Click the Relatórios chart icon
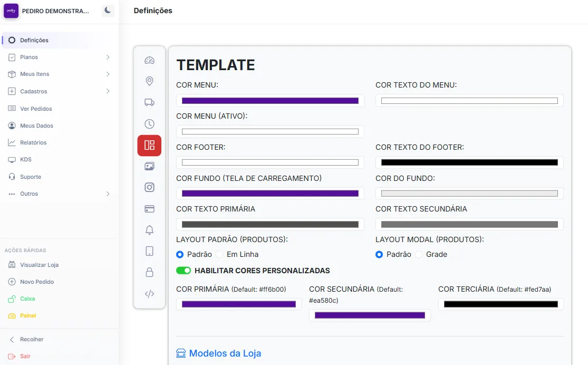Image resolution: width=588 pixels, height=365 pixels. (12, 142)
